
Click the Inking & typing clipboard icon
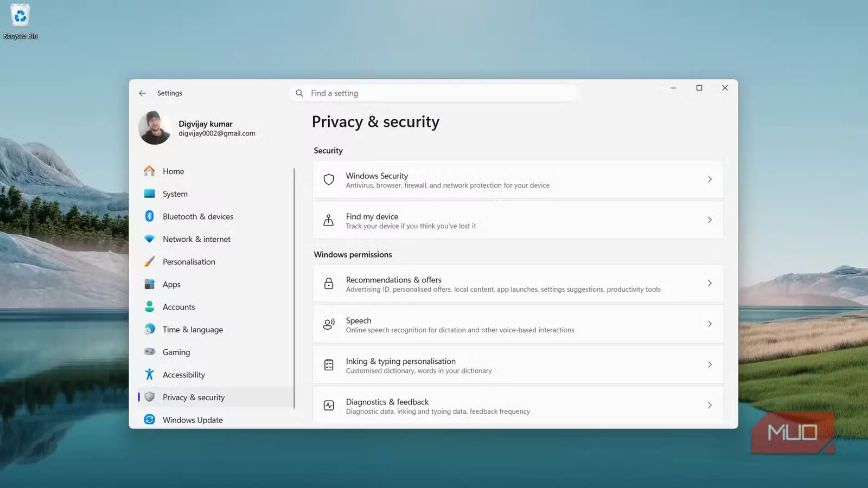pos(329,365)
